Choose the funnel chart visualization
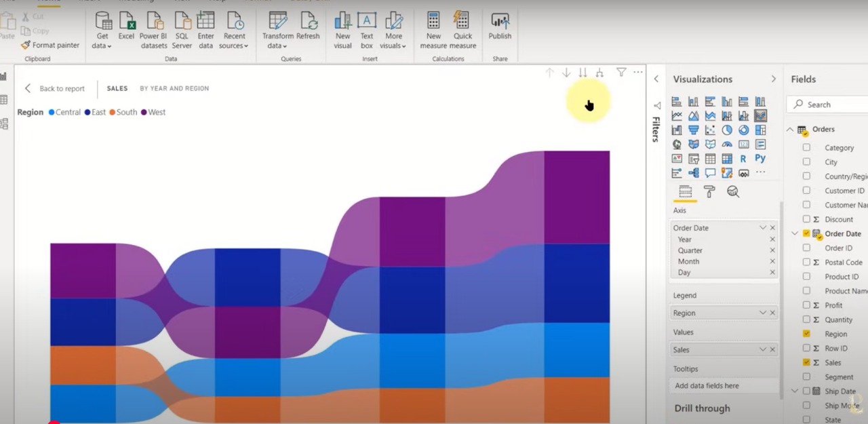 click(x=693, y=130)
